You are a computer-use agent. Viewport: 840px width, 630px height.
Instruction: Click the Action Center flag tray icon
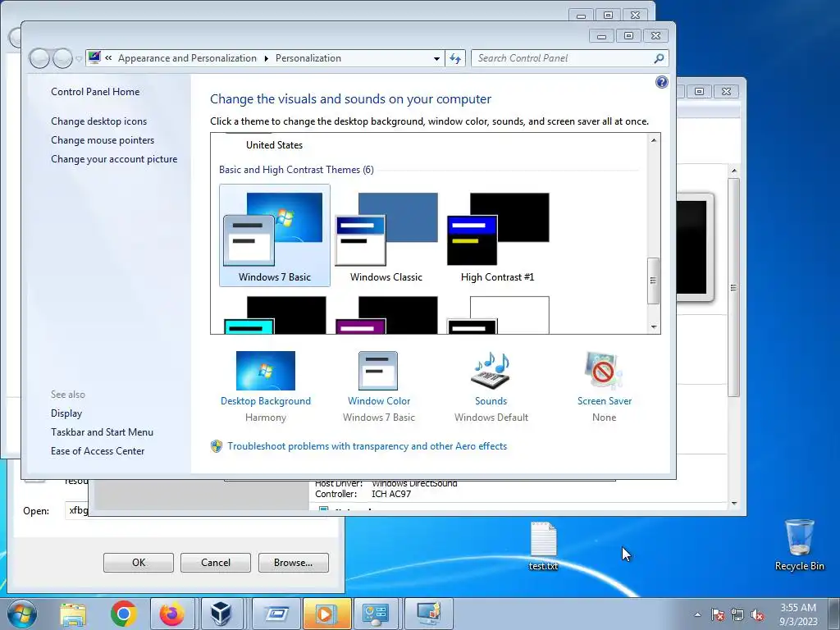click(718, 615)
